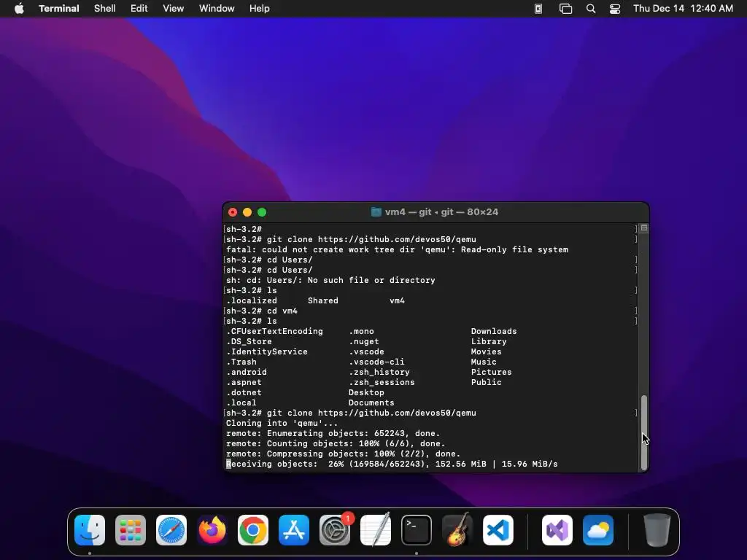Open Finder from the Dock
This screenshot has width=747, height=560.
tap(90, 530)
